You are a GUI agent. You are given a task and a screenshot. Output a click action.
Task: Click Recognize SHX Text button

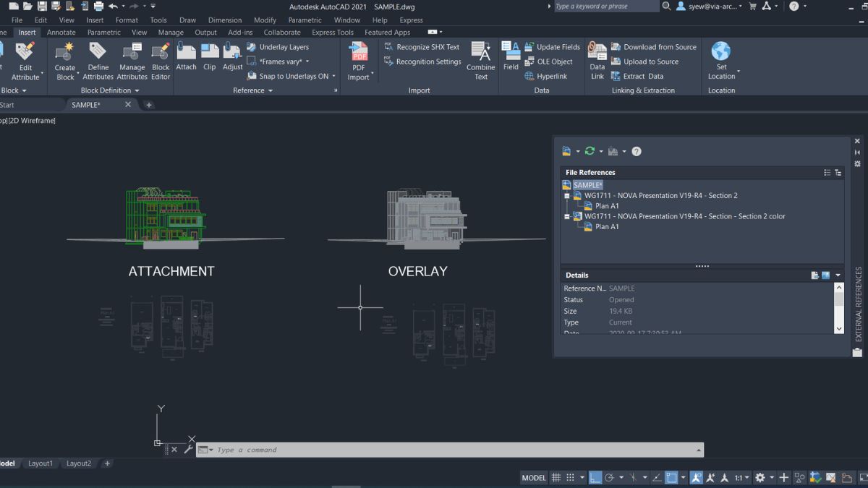click(422, 47)
